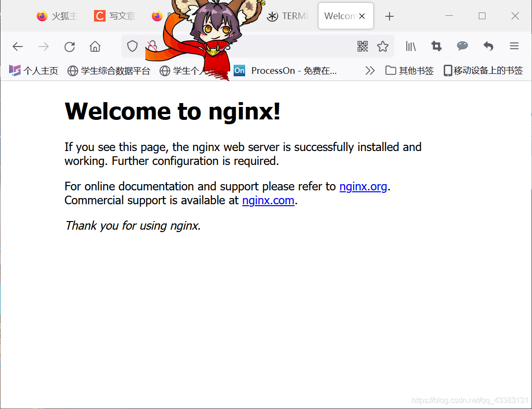Switch to the 写文章 tab

coord(115,16)
